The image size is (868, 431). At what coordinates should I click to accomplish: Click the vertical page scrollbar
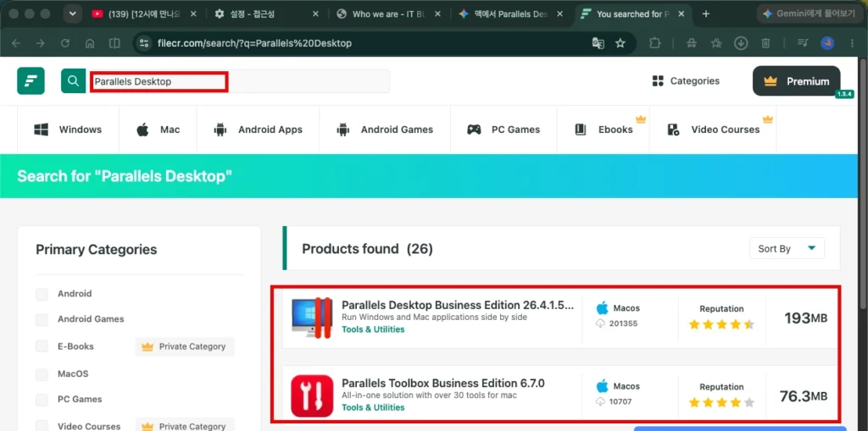(x=864, y=183)
